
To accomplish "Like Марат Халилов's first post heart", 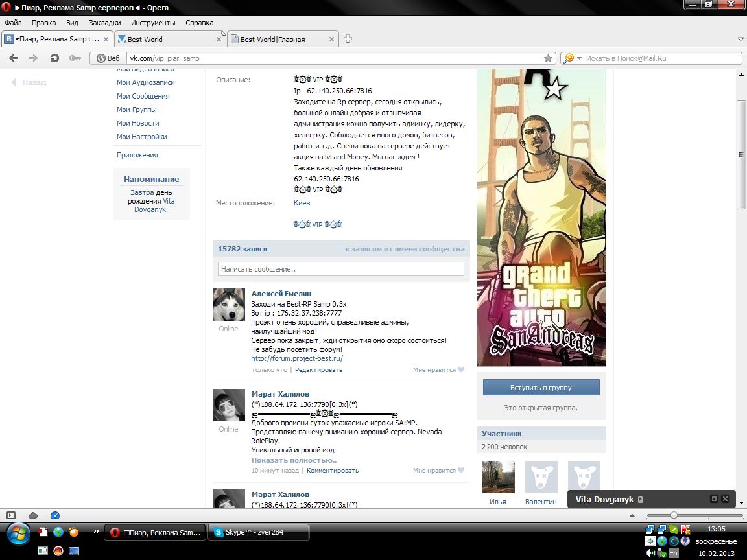I will (460, 470).
